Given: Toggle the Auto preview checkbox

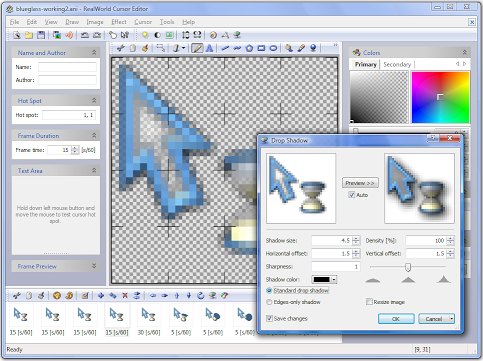Looking at the screenshot, I should click(351, 195).
